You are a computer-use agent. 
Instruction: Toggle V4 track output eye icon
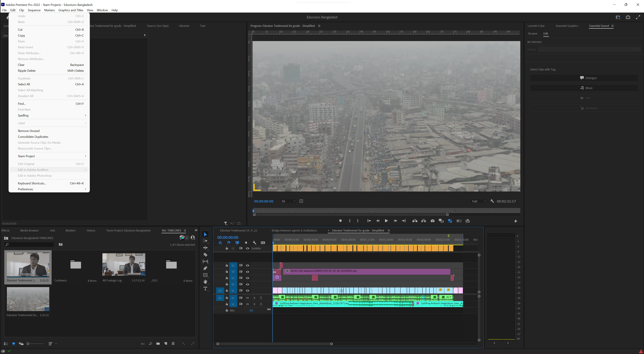point(248,272)
